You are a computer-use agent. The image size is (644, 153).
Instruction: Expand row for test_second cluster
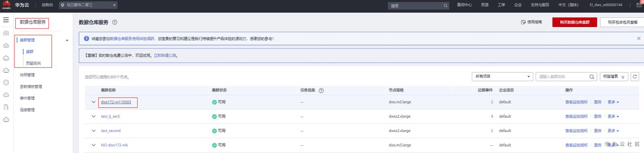(94, 131)
